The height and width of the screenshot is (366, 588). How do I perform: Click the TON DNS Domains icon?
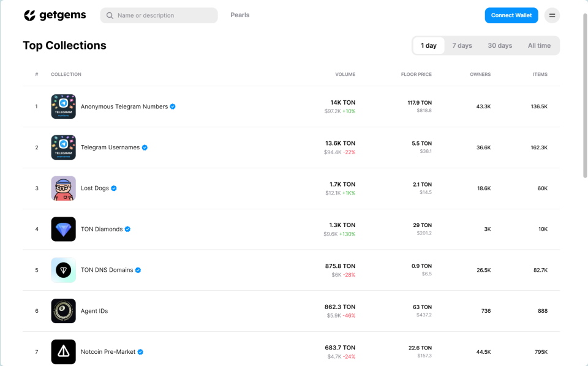point(63,270)
